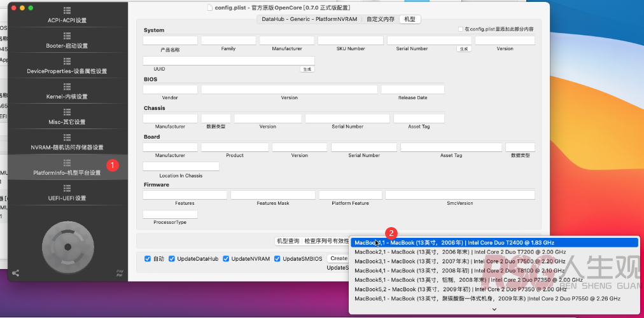Screen dimensions: 644x318
Task: Click the 机型查询 button
Action: coord(288,241)
